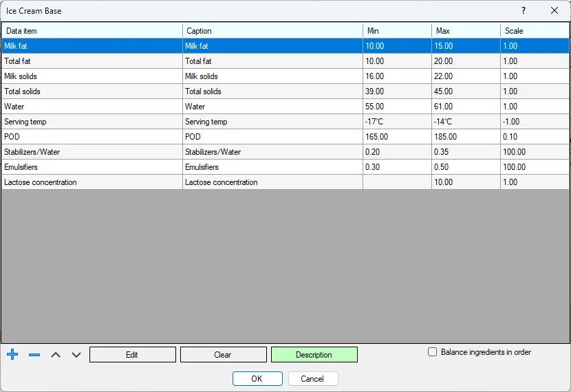Click the Milk fat caption cell

[x=272, y=46]
